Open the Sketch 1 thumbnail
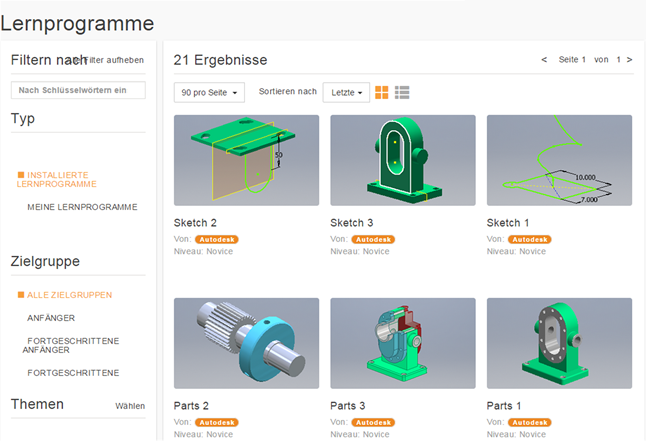Screen dimensions: 646x441 (559, 160)
